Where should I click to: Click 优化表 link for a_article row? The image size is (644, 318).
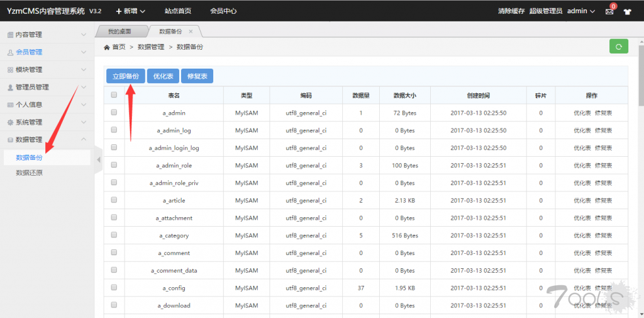click(x=582, y=200)
